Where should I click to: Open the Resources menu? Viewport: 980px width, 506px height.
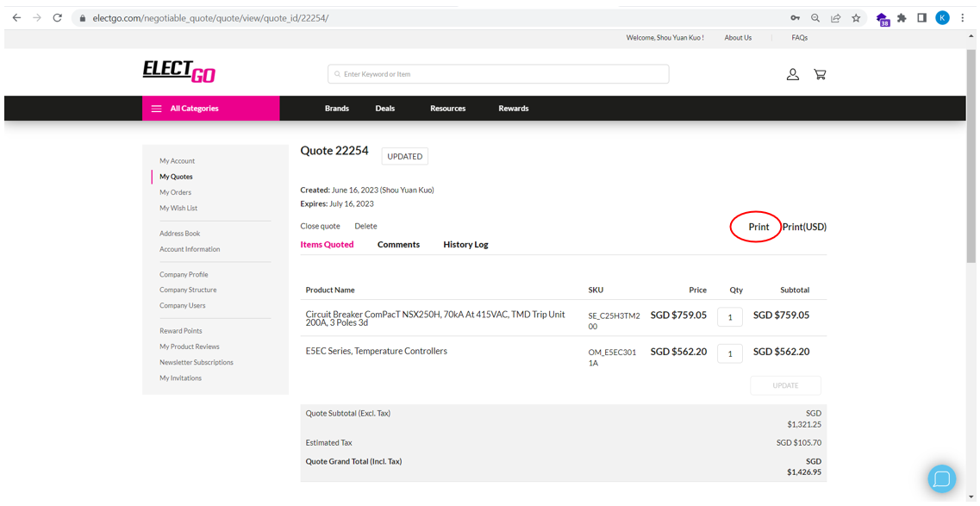[448, 108]
